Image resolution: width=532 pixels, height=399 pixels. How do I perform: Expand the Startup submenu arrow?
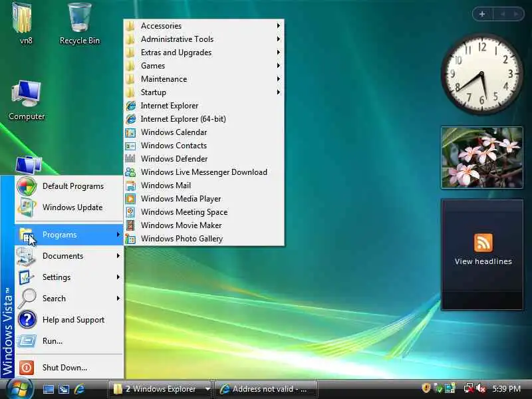pyautogui.click(x=278, y=92)
